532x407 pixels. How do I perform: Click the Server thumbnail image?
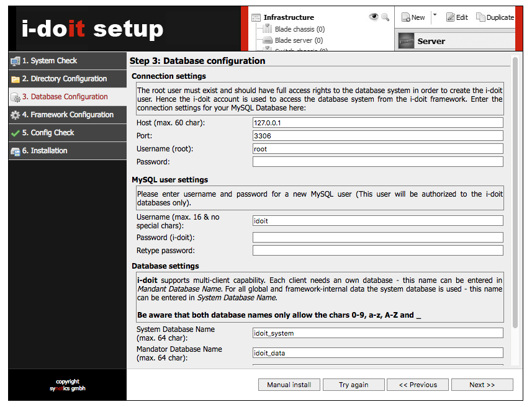coord(406,41)
